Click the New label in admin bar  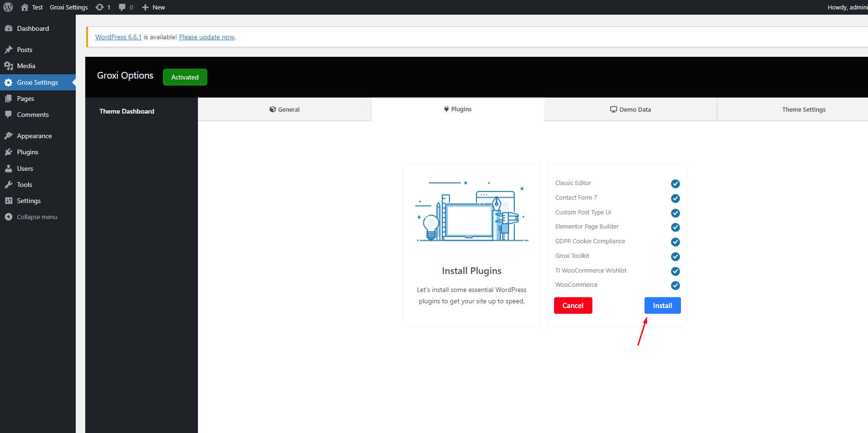(159, 7)
